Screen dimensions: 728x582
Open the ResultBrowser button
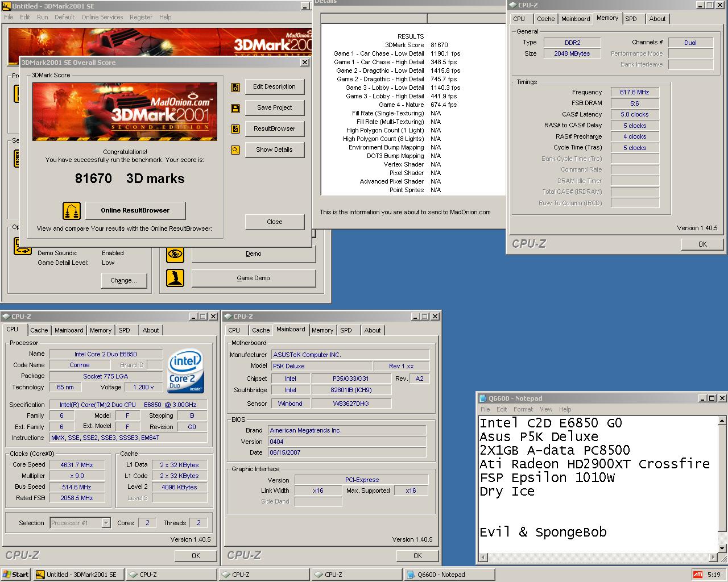coord(275,129)
